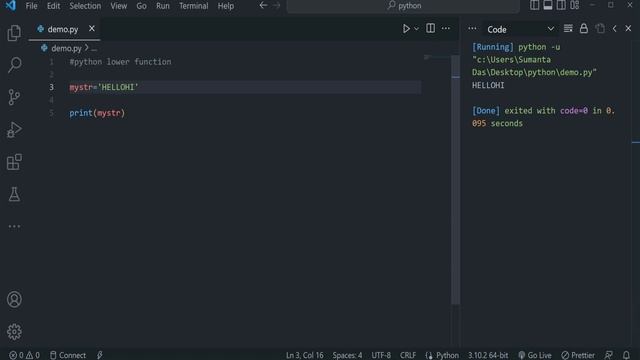Image resolution: width=640 pixels, height=360 pixels.
Task: Open editor More Actions ellipsis
Action: (446, 29)
